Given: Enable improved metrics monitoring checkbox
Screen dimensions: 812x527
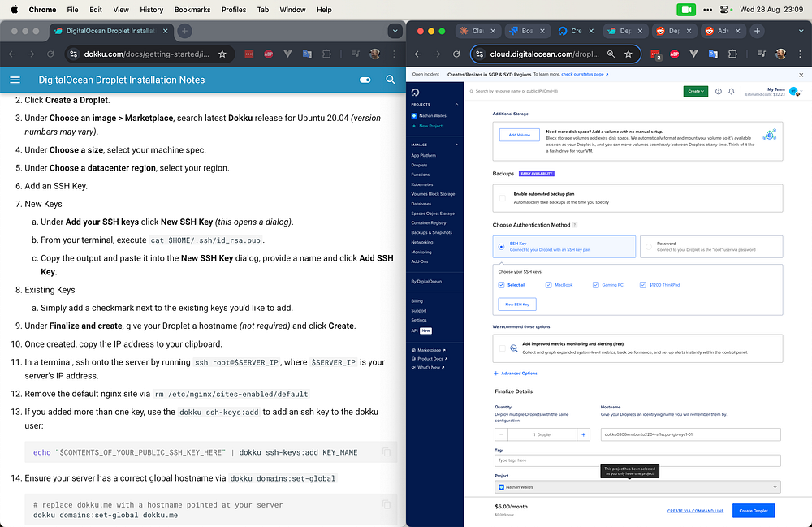Looking at the screenshot, I should [503, 348].
